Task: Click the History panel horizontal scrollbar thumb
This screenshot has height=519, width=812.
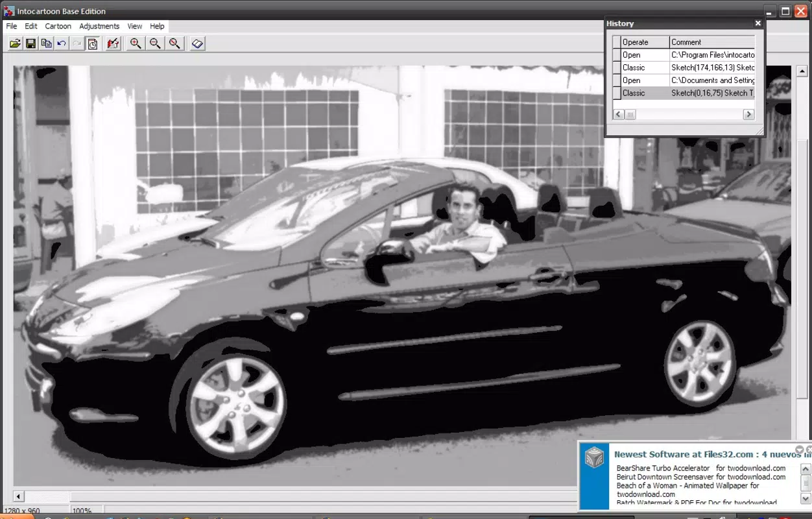Action: [630, 114]
